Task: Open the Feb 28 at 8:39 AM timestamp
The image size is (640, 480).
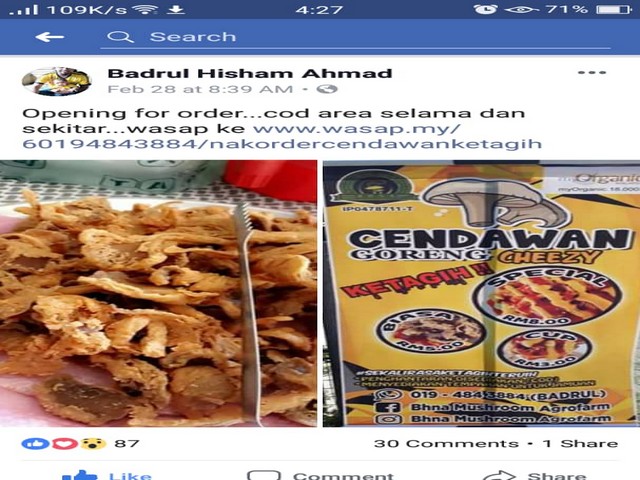Action: 200,89
